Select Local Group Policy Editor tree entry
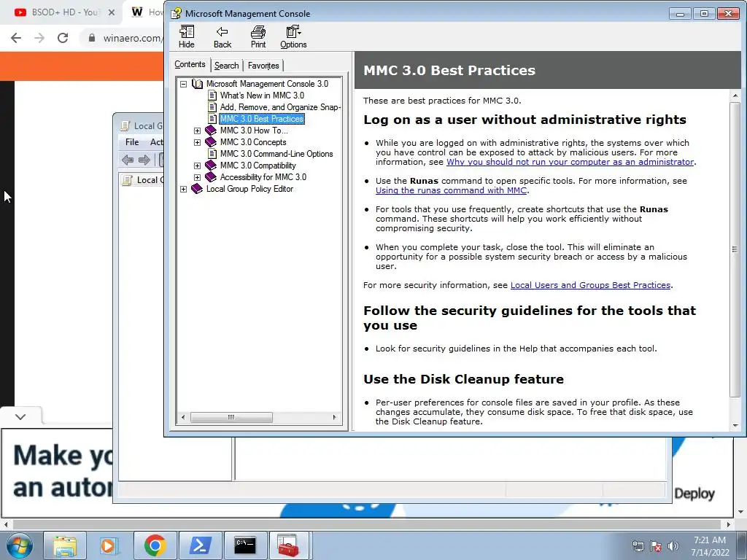747x560 pixels. pos(249,189)
